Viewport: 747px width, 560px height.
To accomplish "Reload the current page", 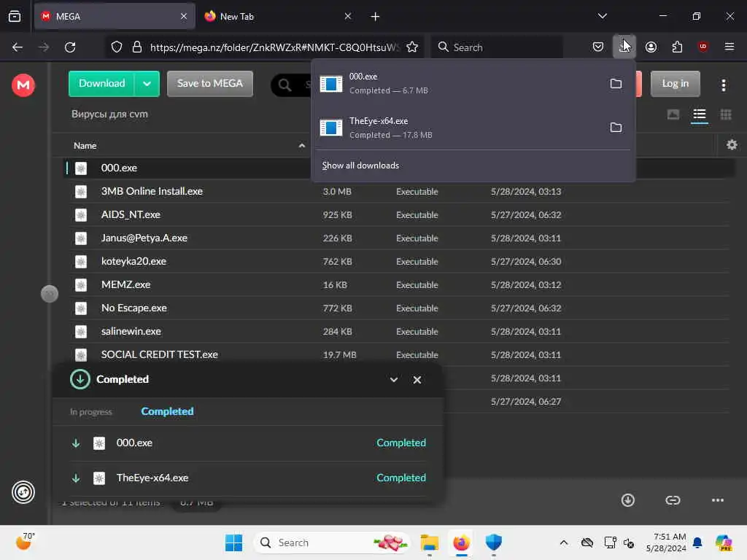I will (x=70, y=47).
